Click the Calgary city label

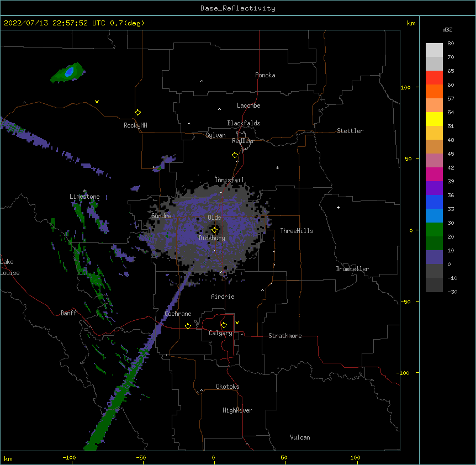tap(220, 333)
